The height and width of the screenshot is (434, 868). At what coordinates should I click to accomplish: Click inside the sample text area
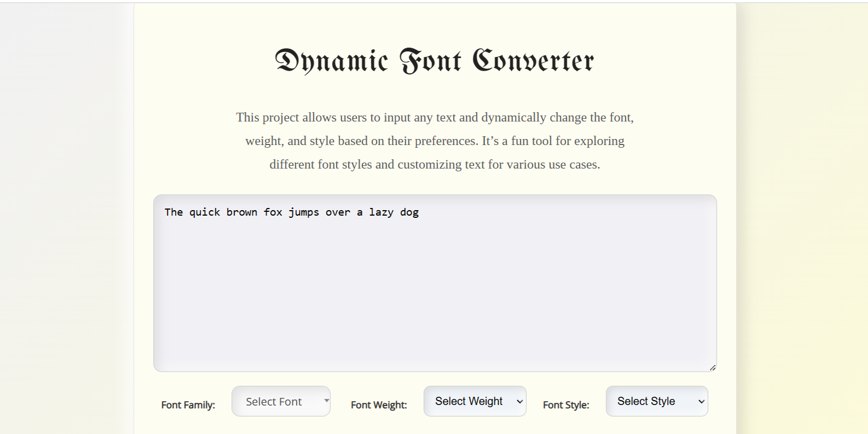(435, 283)
